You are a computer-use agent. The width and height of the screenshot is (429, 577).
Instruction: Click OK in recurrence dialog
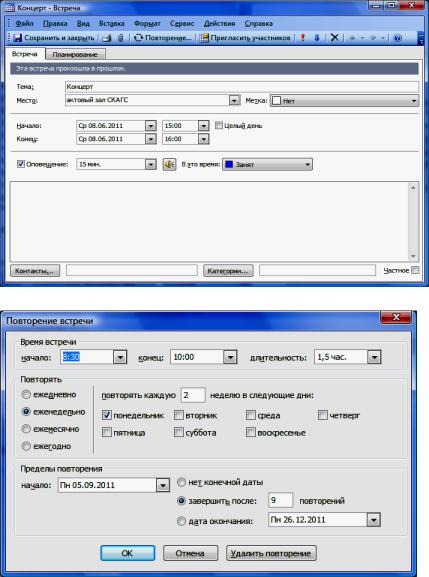[x=127, y=553]
